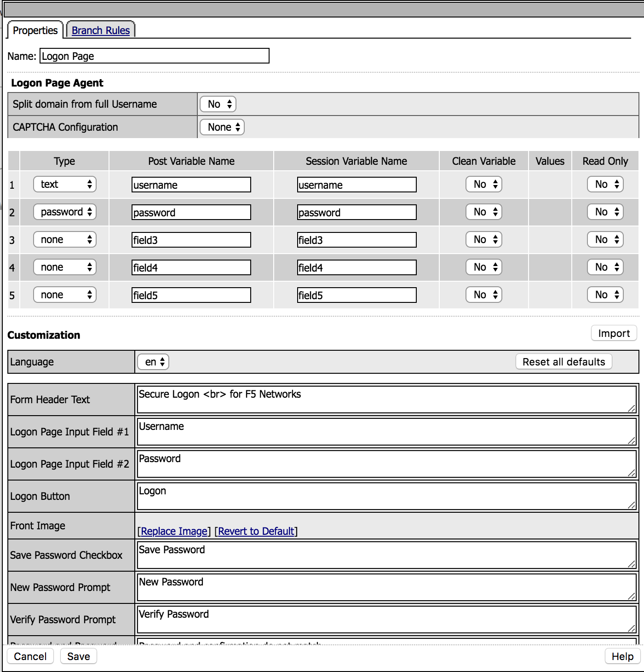This screenshot has height=672, width=644.
Task: Grab resize handle of Logon Button text box
Action: 632,505
